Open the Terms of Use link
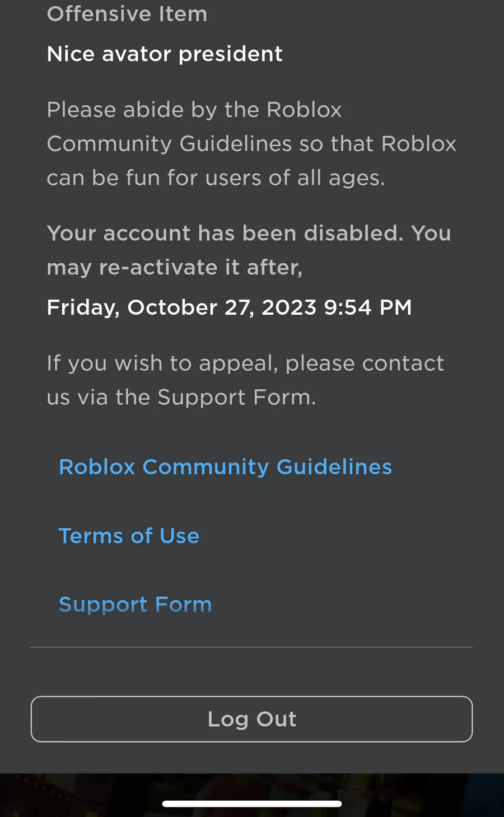The height and width of the screenshot is (817, 504). coord(129,536)
